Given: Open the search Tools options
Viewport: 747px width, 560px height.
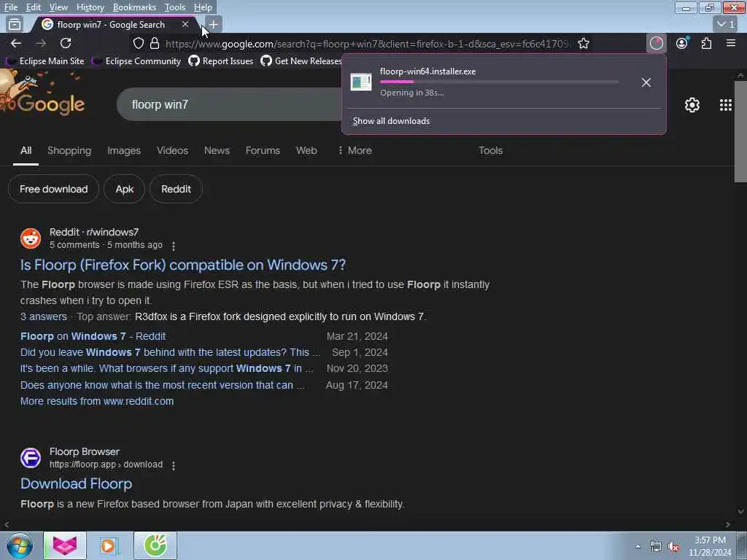Looking at the screenshot, I should [490, 150].
